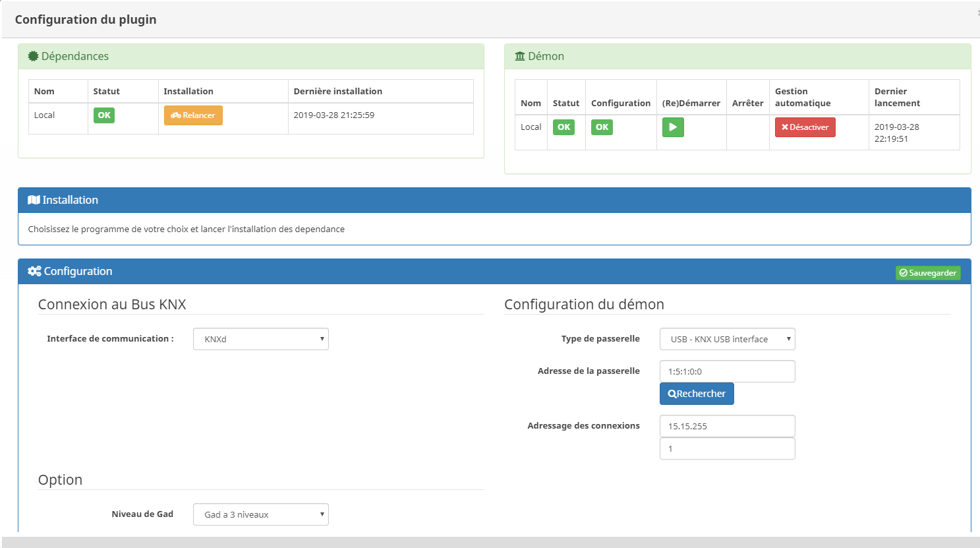Click the Option section heading

click(60, 480)
